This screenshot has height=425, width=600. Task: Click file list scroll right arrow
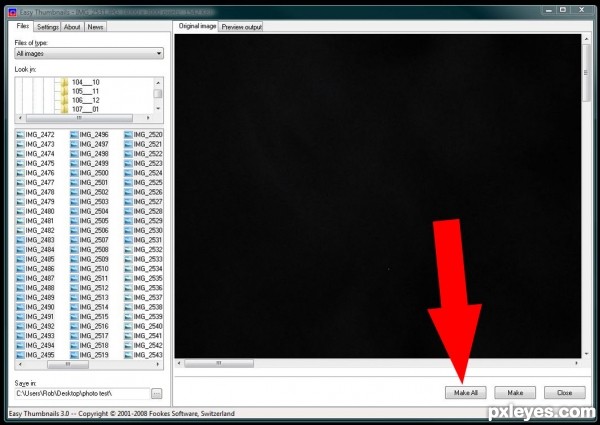point(158,364)
